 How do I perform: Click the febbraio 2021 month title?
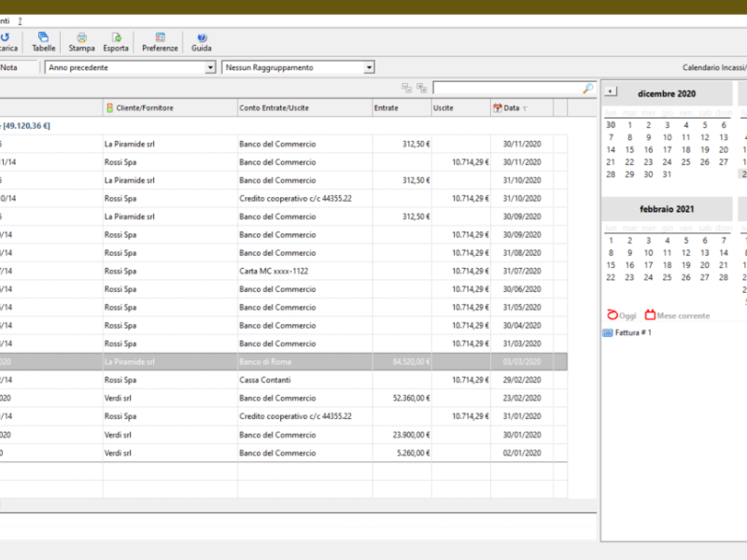pyautogui.click(x=667, y=209)
